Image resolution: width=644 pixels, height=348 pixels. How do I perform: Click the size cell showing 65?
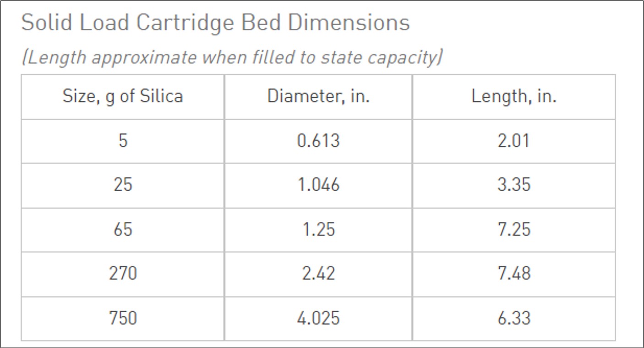point(123,229)
